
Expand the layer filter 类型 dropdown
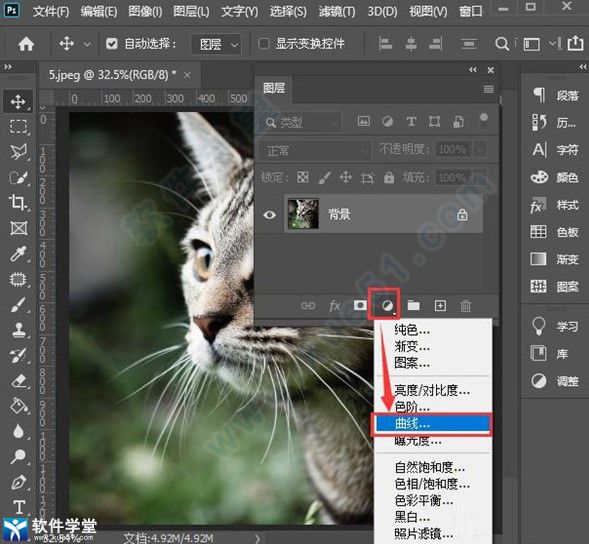coord(302,122)
